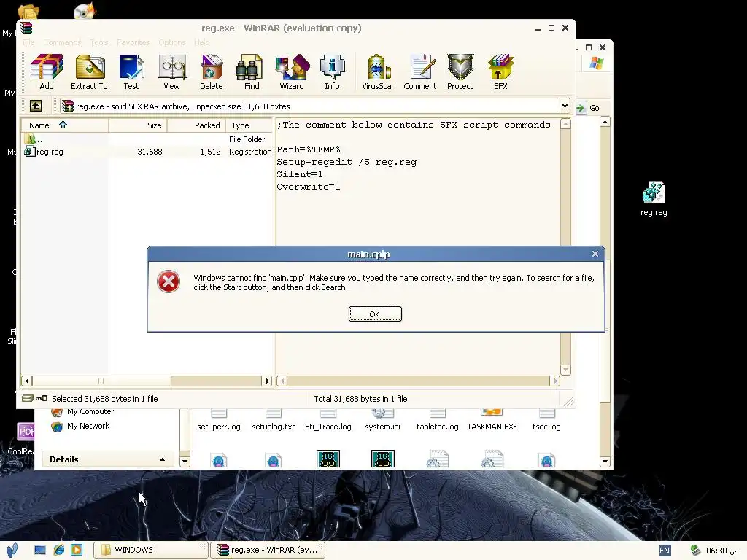This screenshot has width=747, height=560.
Task: Open the Favorites menu
Action: coord(133,42)
